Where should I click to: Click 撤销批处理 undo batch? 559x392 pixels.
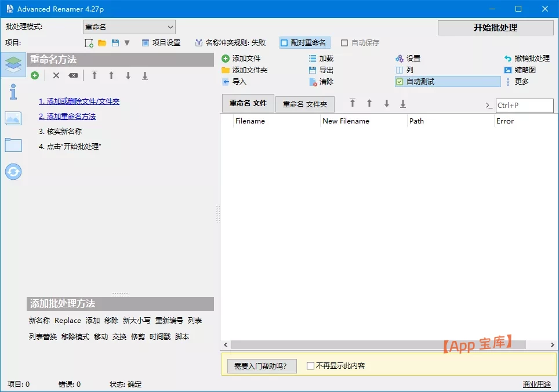527,59
